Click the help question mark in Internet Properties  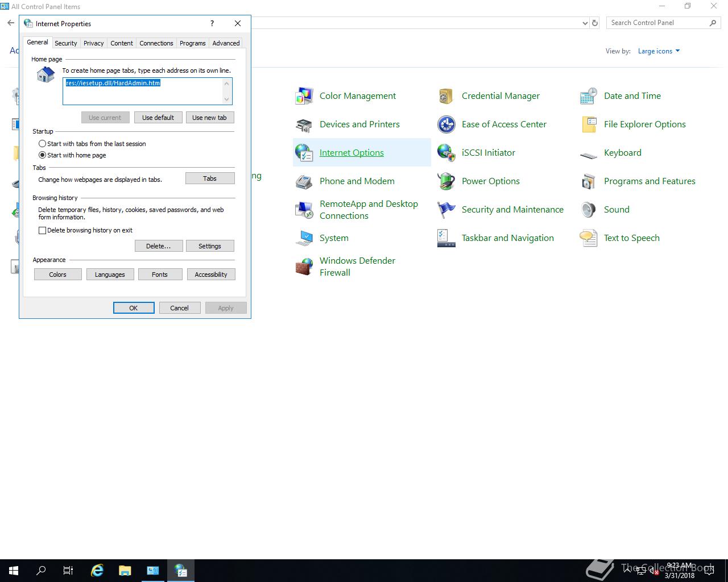[x=212, y=23]
